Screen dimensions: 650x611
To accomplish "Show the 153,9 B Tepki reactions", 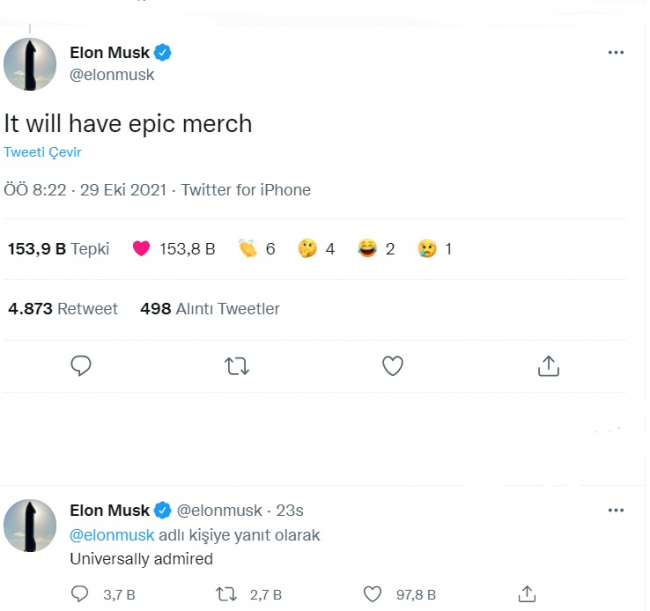I will (58, 249).
